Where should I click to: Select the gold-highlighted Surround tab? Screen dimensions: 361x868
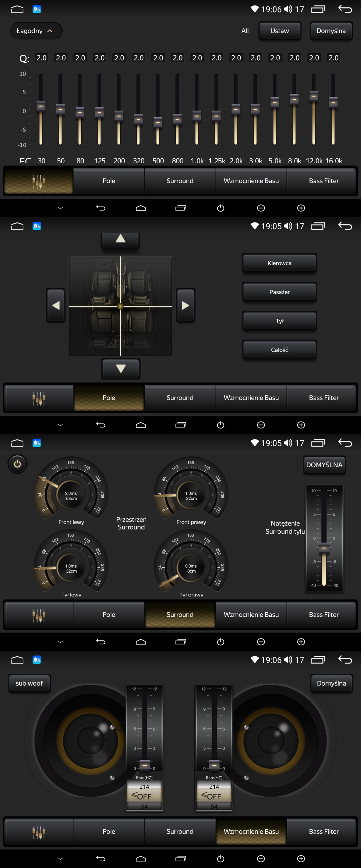pyautogui.click(x=180, y=615)
